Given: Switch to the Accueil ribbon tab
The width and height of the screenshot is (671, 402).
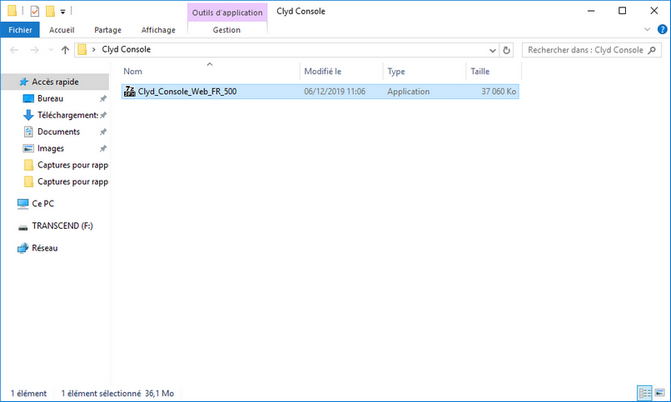Looking at the screenshot, I should point(62,30).
